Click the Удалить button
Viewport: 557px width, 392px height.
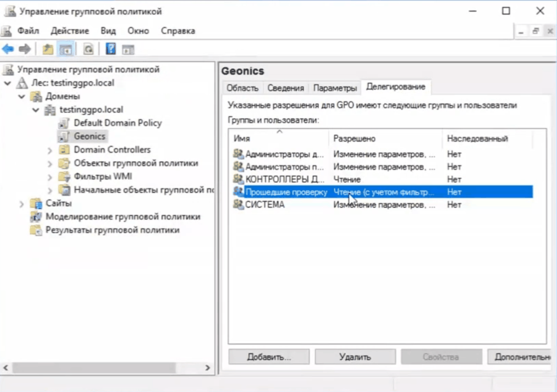pos(355,357)
